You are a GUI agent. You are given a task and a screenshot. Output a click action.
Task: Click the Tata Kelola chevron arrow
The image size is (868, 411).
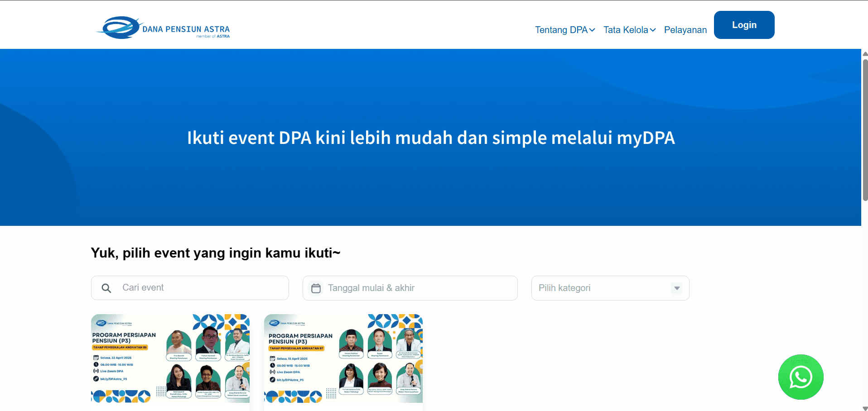pos(653,30)
